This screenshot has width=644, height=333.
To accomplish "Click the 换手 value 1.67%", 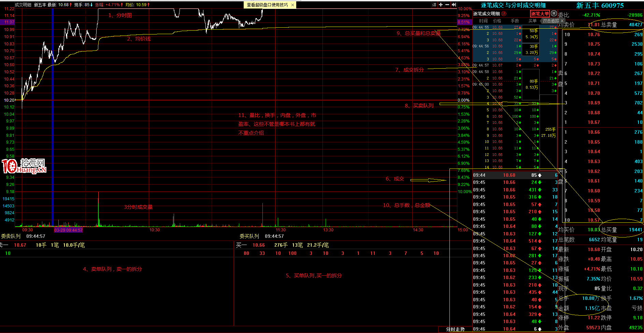I will [636, 298].
